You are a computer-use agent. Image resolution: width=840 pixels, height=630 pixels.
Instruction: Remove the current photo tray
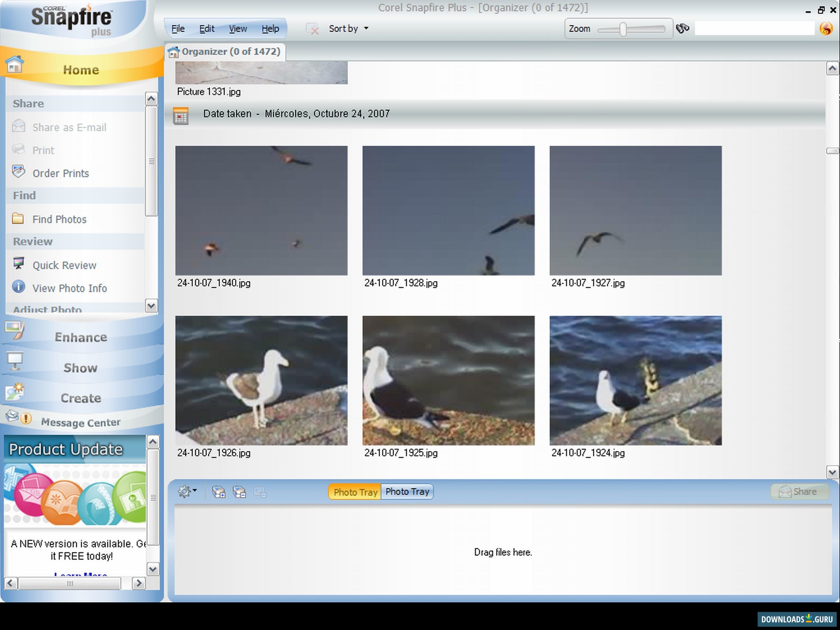click(240, 492)
